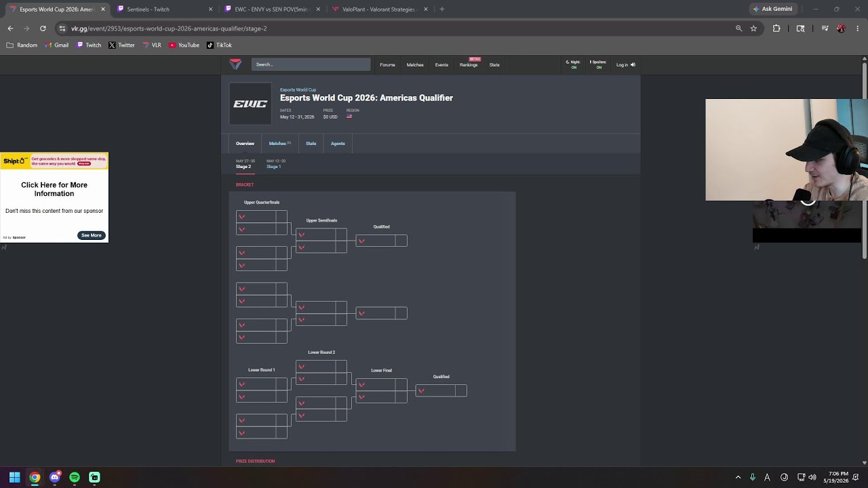Viewport: 868px width, 488px height.
Task: Show hidden system tray icons
Action: [738, 477]
